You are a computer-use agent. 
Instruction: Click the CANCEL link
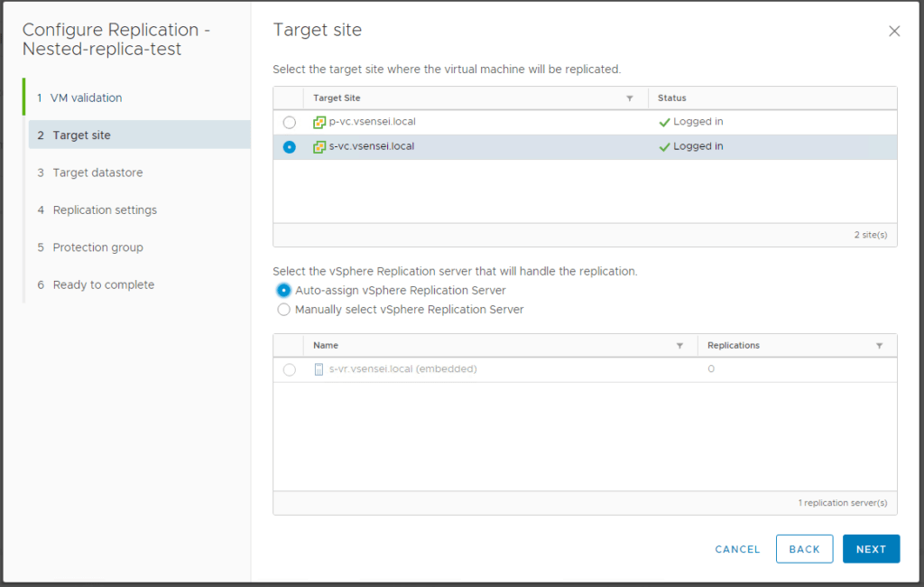(x=737, y=549)
